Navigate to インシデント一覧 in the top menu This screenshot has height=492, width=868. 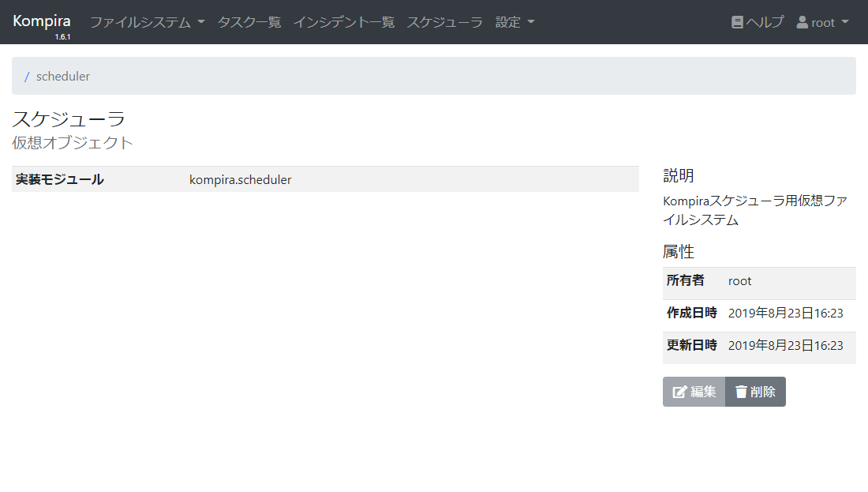[x=344, y=22]
